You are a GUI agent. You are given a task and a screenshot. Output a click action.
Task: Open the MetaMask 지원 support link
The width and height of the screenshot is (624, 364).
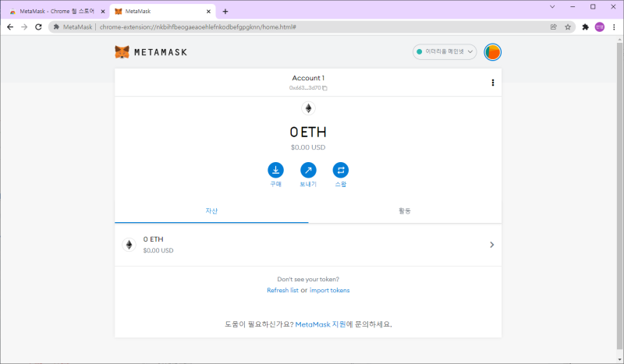pyautogui.click(x=321, y=324)
